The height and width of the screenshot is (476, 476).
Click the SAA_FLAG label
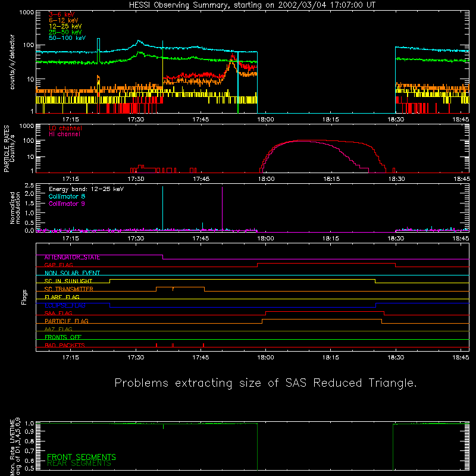(58, 314)
